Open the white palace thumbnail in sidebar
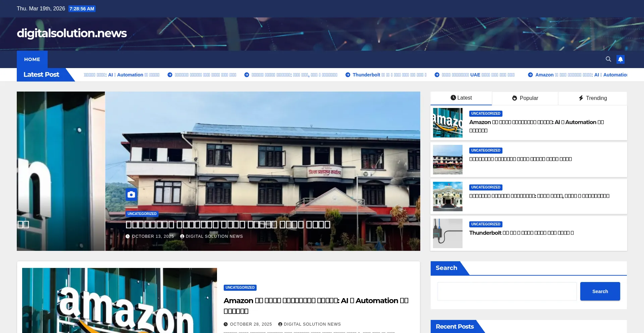Screen dimensions: 644x333 (448, 197)
